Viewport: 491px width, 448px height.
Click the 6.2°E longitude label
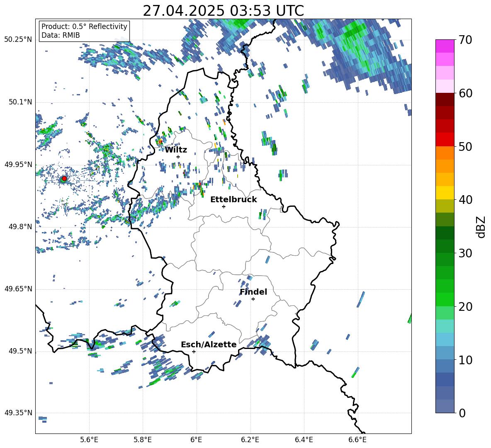tap(250, 440)
